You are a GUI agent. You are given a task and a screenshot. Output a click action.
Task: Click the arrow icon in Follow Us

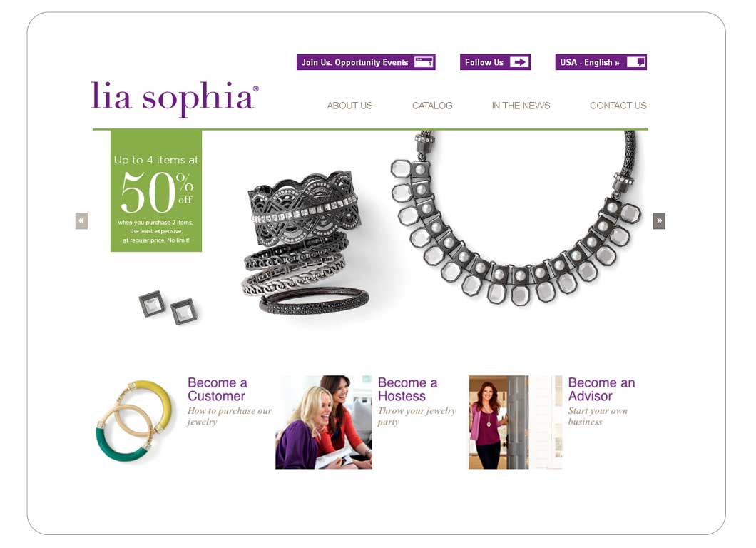tap(519, 62)
